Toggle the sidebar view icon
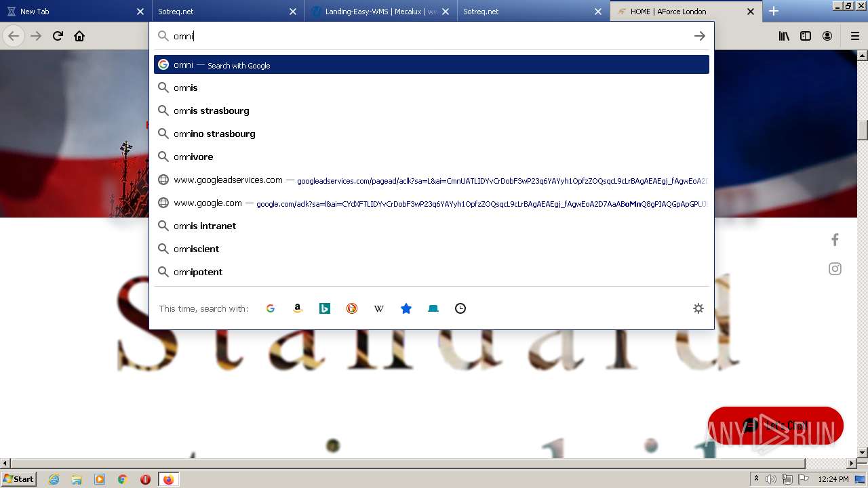 [806, 36]
